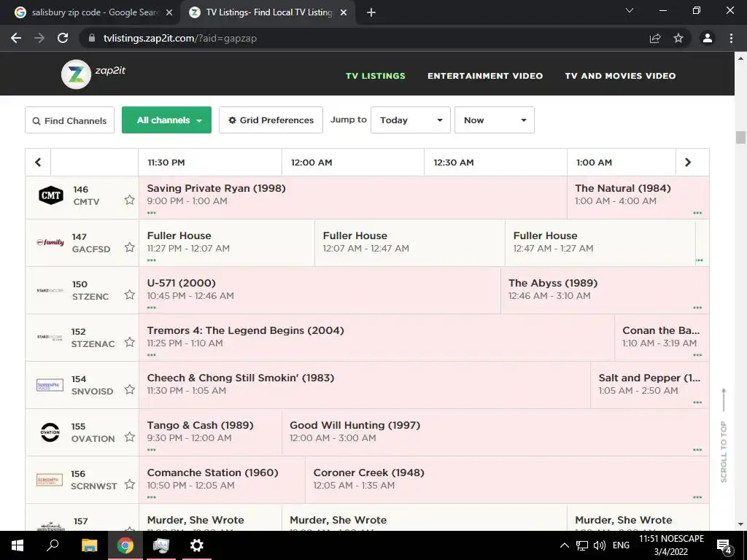Open TV and Movies Video menu
The width and height of the screenshot is (747, 560).
click(620, 76)
